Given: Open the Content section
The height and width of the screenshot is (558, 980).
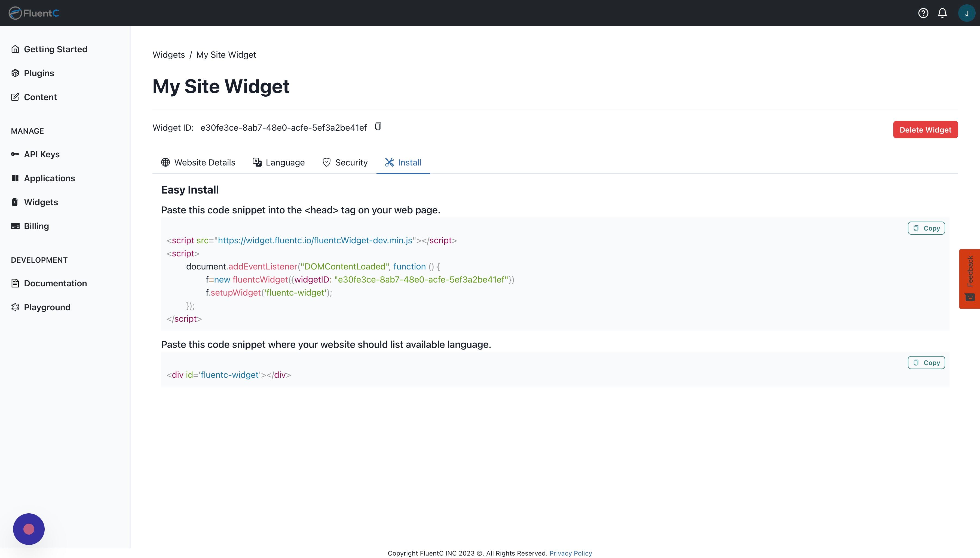Looking at the screenshot, I should click(40, 97).
